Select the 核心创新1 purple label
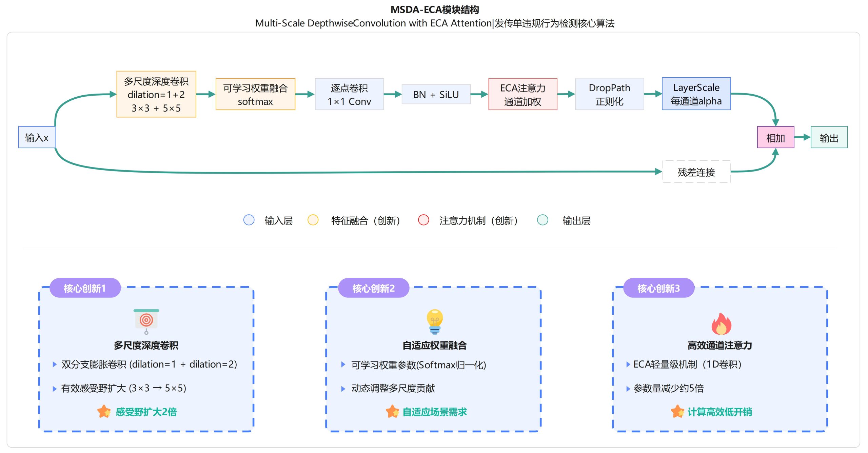This screenshot has width=868, height=453. (x=85, y=288)
